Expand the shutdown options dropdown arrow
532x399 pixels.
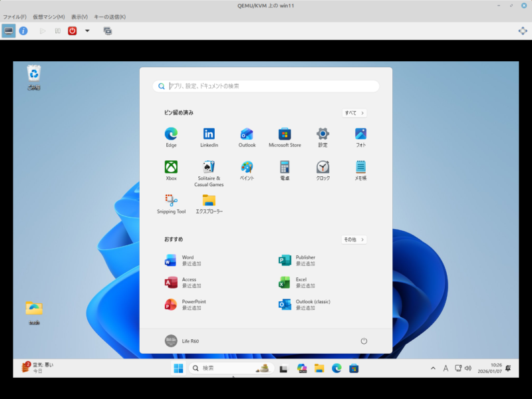[x=87, y=31]
